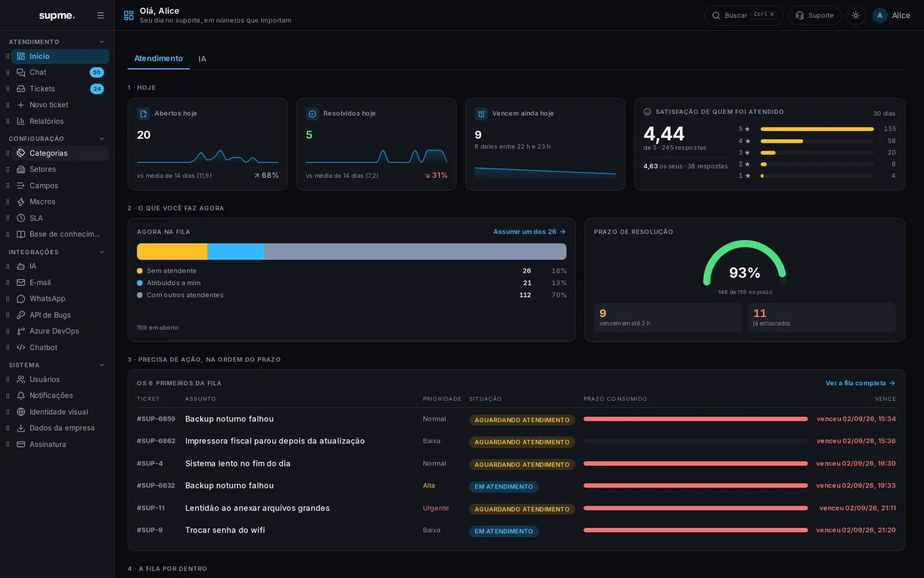The image size is (924, 578).
Task: Click the 4-star rating bar
Action: (x=817, y=141)
